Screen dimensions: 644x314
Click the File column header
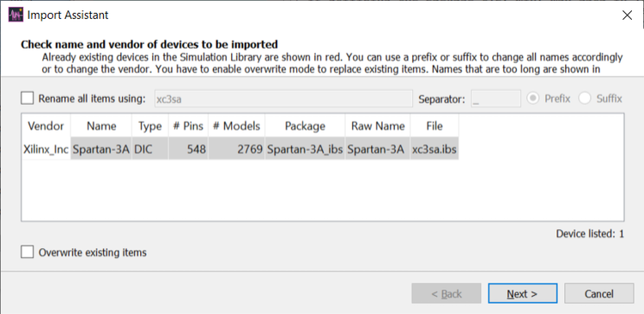coord(434,126)
